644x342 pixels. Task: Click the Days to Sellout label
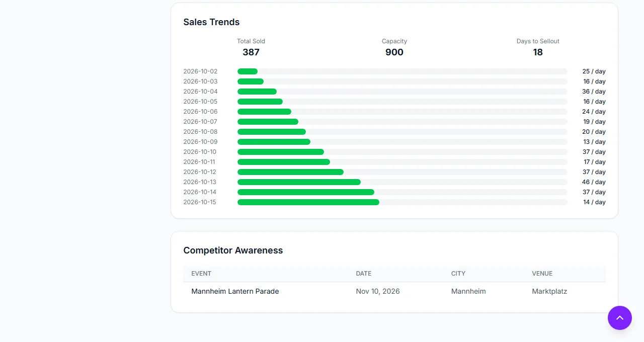[x=538, y=41]
